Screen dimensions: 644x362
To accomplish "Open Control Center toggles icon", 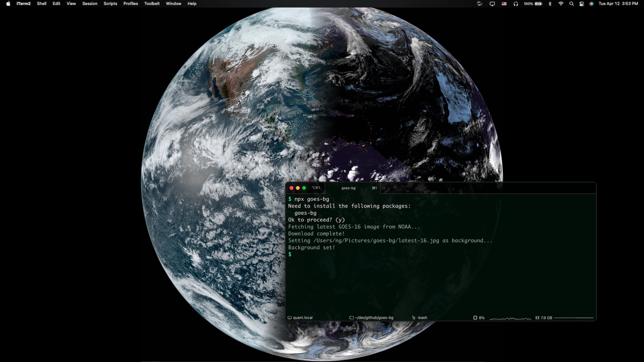I will (582, 4).
